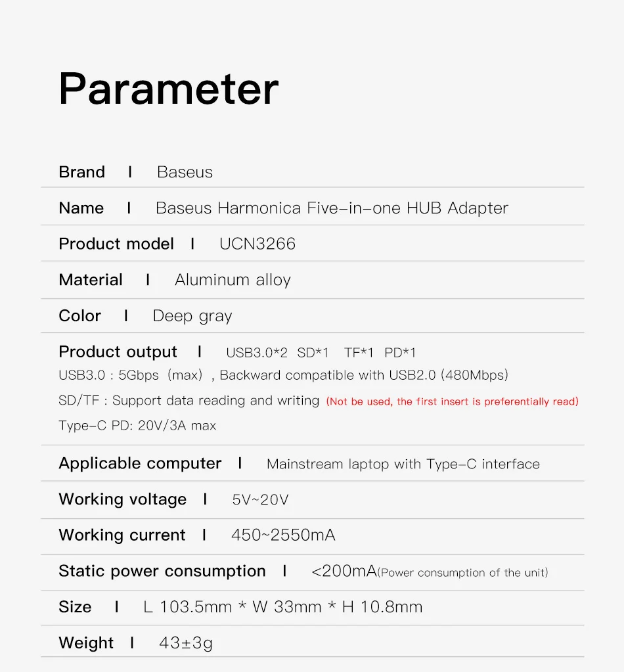Click the 5V~20V working voltage value
624x672 pixels.
click(260, 500)
